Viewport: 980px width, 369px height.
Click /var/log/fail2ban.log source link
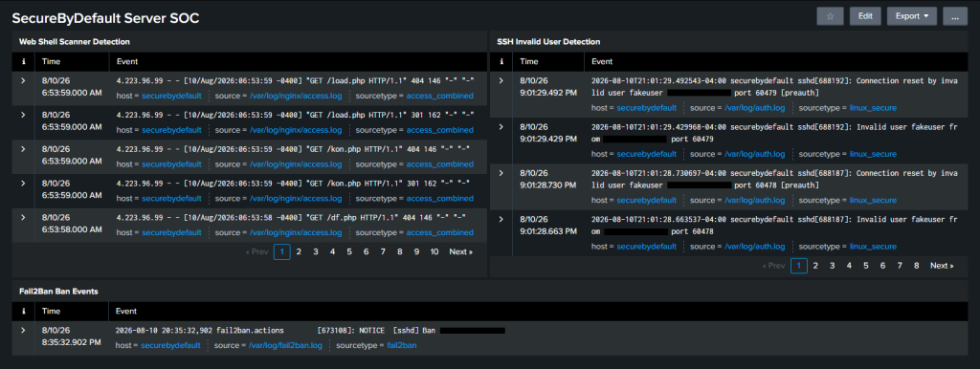click(x=285, y=345)
